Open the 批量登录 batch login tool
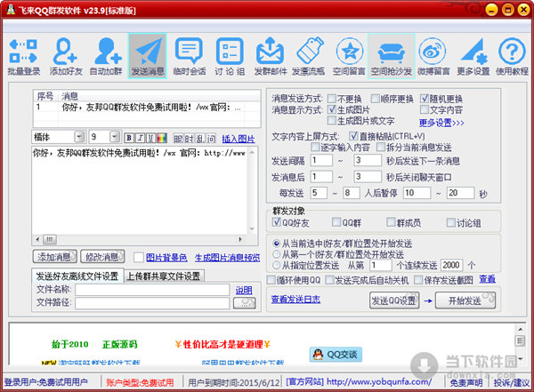This screenshot has height=392, width=534. pyautogui.click(x=23, y=57)
